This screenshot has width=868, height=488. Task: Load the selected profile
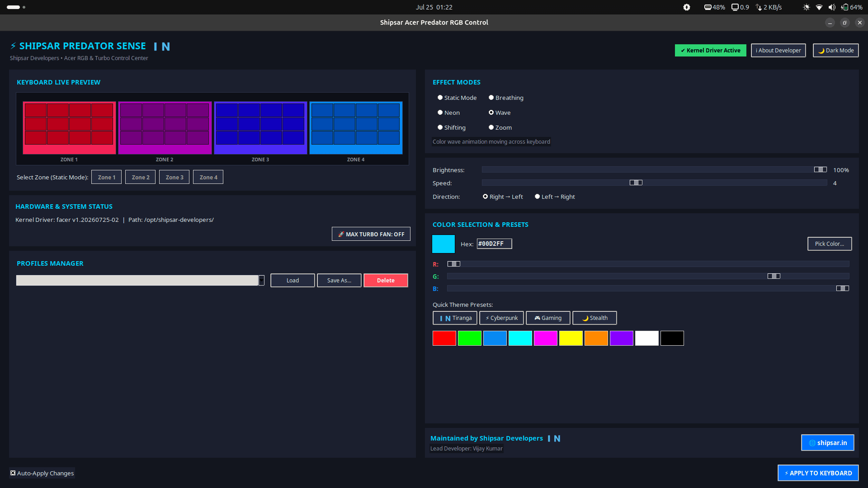click(292, 280)
